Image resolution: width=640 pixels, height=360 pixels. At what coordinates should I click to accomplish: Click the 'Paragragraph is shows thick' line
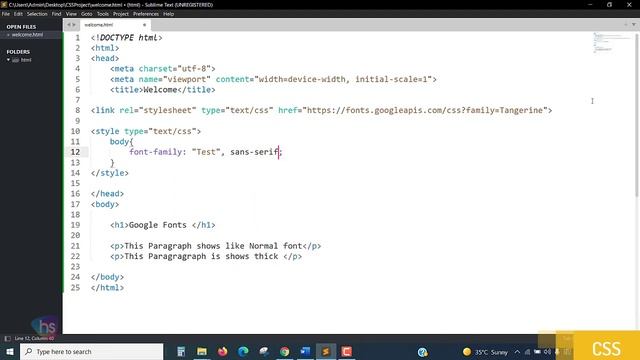206,256
